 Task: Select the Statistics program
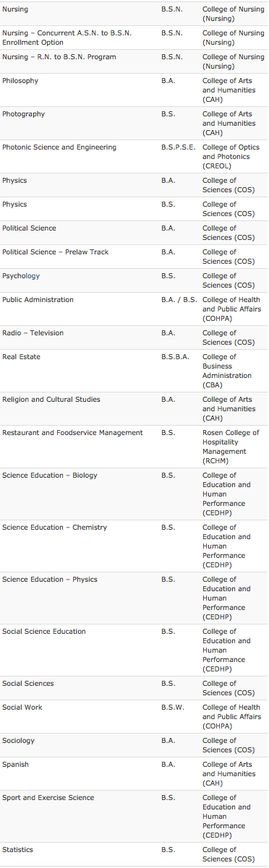pos(17,850)
